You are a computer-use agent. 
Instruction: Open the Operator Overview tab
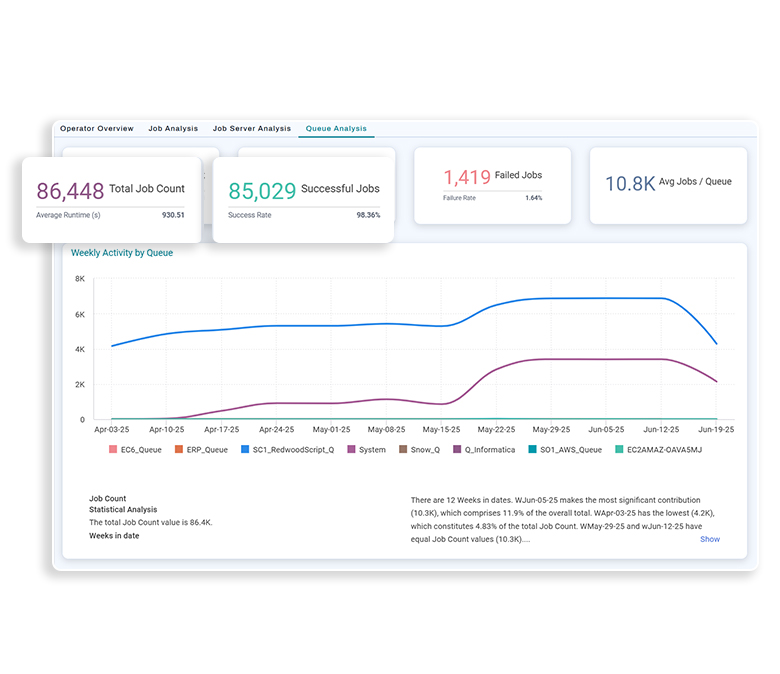(x=97, y=129)
